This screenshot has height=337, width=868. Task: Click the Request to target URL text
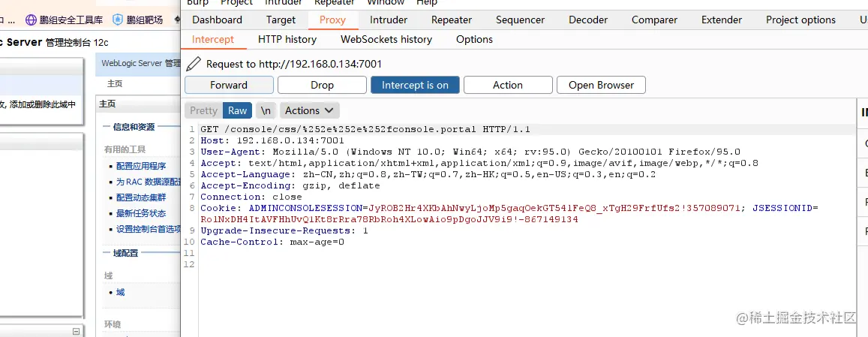point(294,65)
